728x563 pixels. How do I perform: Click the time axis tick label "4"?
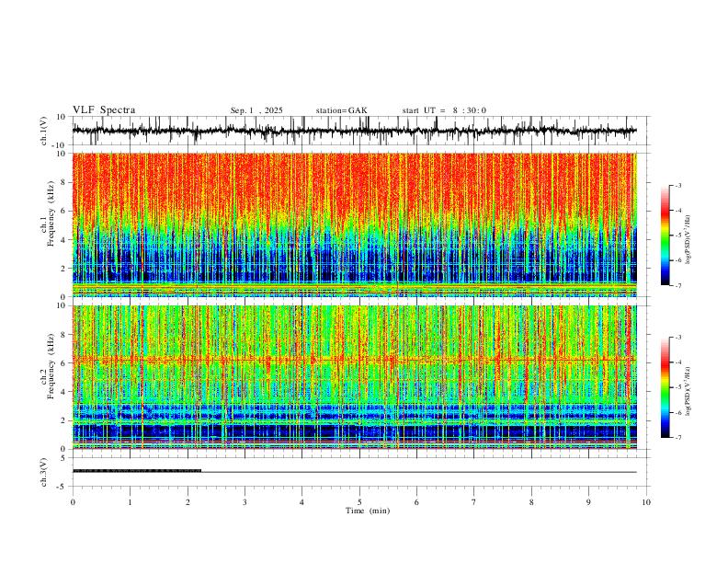(x=301, y=502)
